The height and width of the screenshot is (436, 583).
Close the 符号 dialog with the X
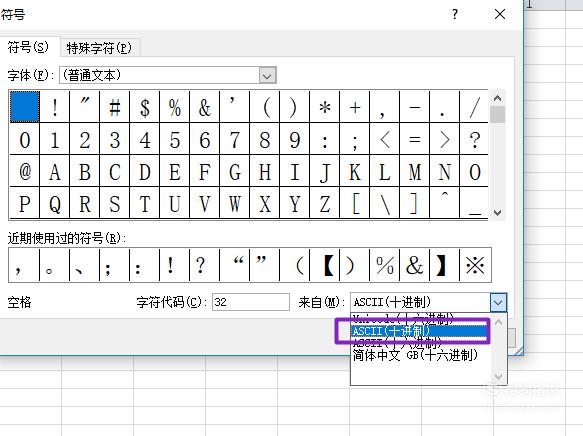click(x=500, y=14)
